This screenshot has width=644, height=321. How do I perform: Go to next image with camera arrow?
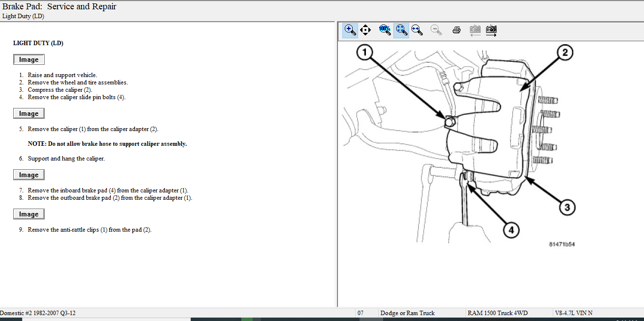[491, 30]
